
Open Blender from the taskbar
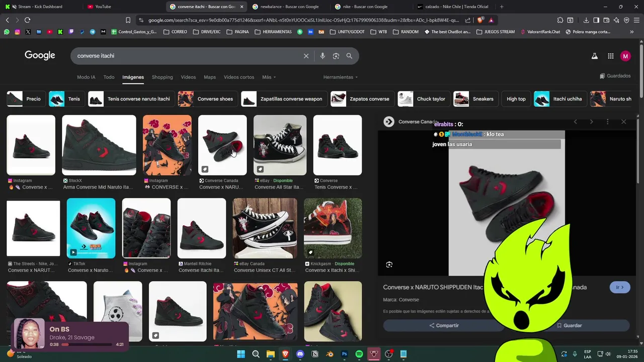click(x=330, y=354)
